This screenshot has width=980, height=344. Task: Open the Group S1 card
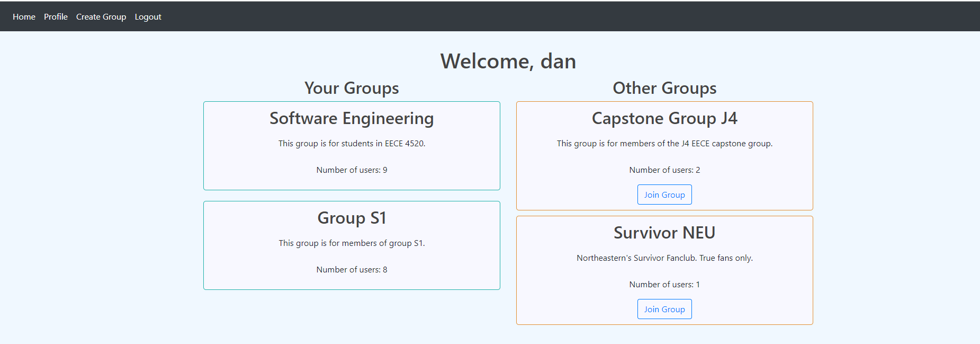pyautogui.click(x=352, y=245)
